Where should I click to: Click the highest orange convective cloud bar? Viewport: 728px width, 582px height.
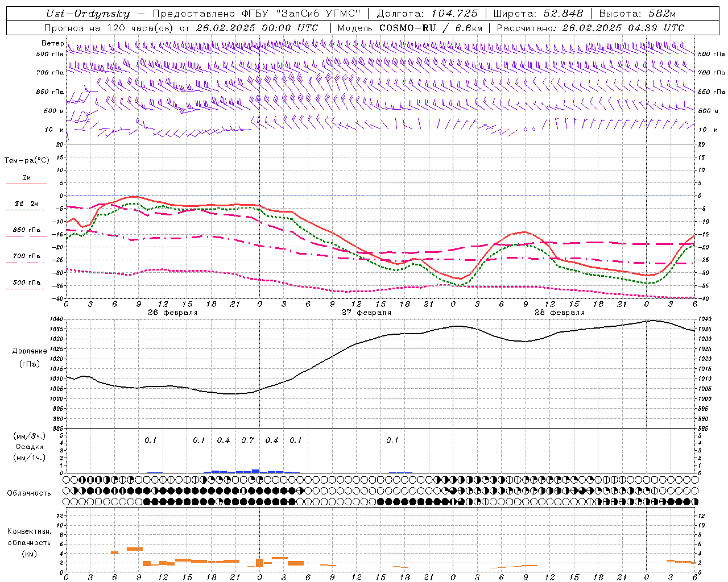click(135, 549)
